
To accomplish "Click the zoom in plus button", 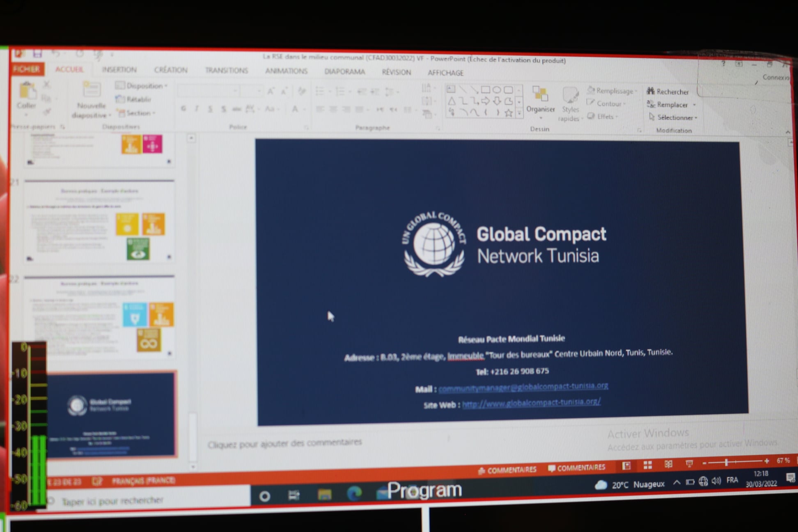I will click(x=766, y=461).
